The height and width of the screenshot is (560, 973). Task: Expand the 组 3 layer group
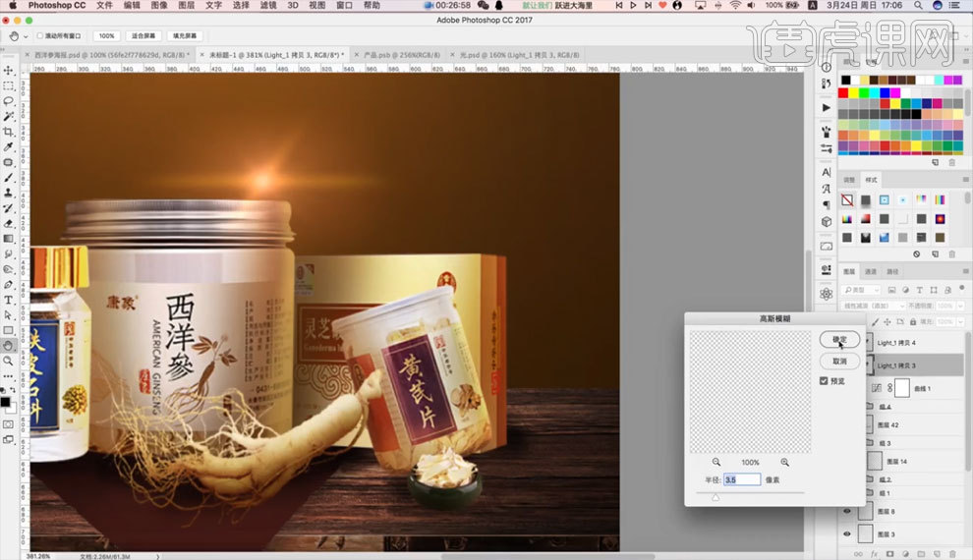[x=870, y=443]
